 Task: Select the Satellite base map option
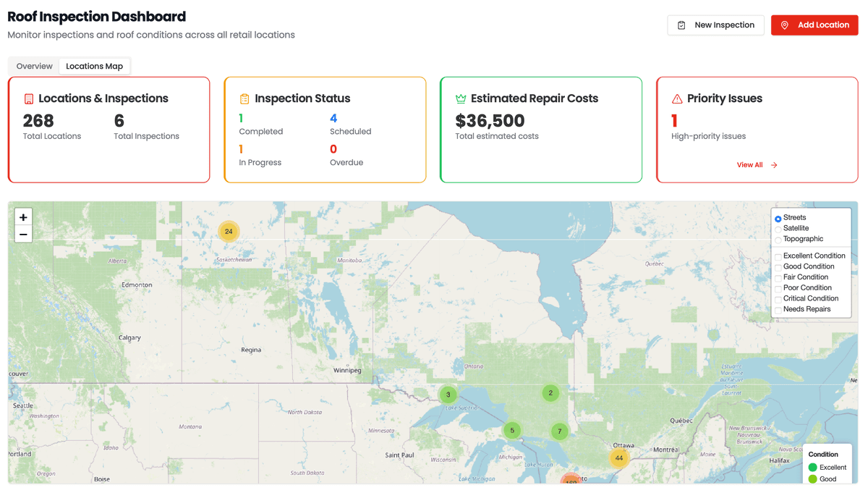coord(778,228)
